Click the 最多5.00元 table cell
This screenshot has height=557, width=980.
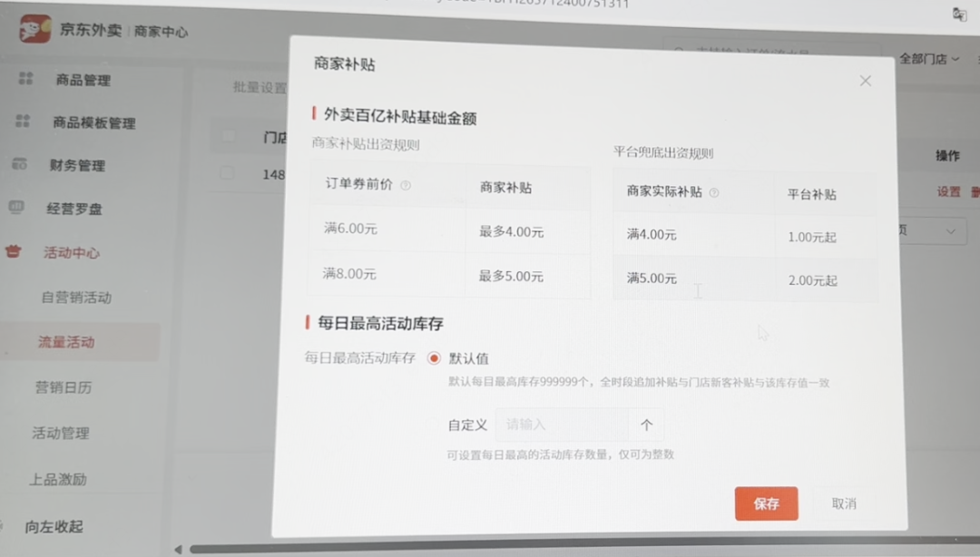coord(527,276)
